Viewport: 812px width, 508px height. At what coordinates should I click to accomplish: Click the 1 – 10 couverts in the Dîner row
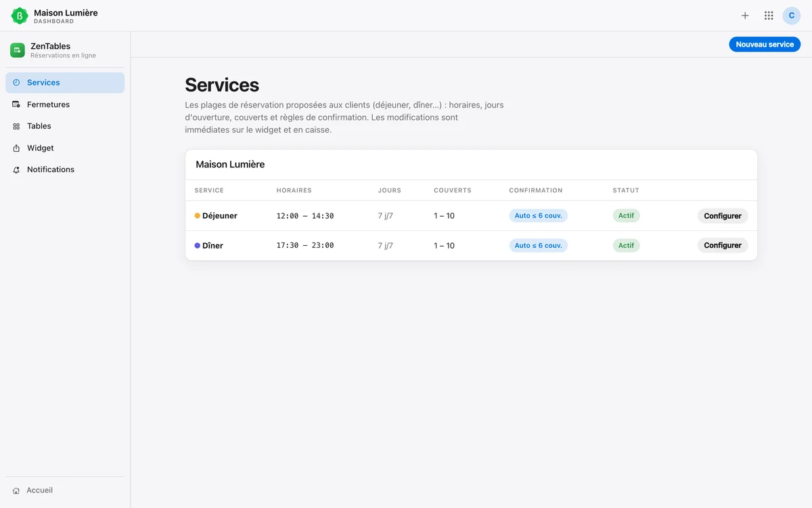(444, 245)
